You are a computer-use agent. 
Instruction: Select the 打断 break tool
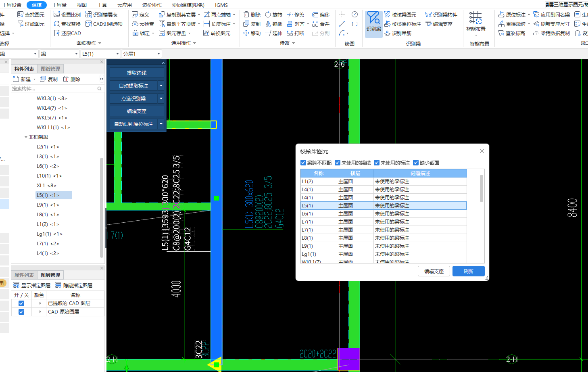(x=296, y=33)
